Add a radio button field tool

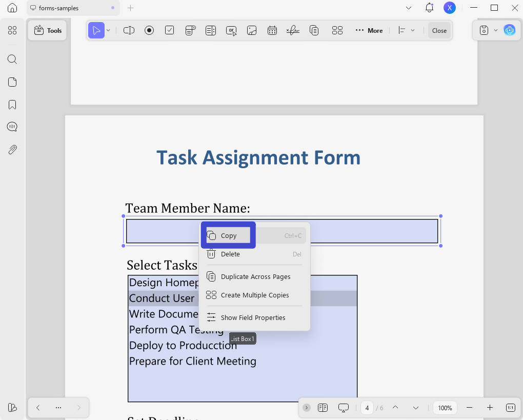click(149, 30)
